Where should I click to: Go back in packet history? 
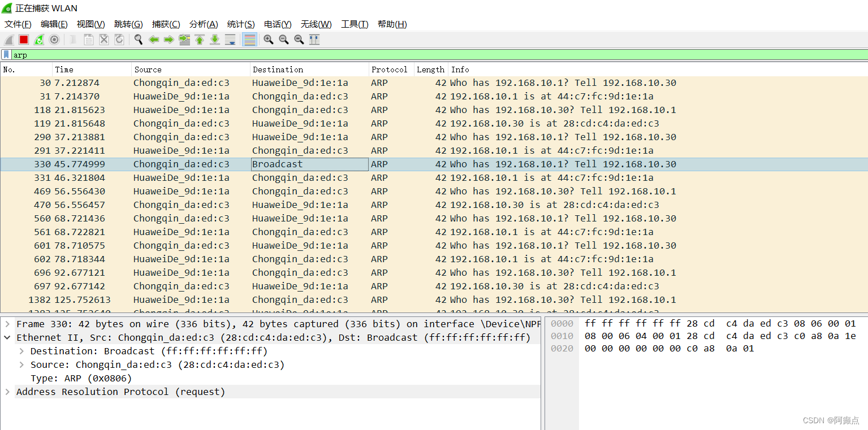[x=154, y=40]
